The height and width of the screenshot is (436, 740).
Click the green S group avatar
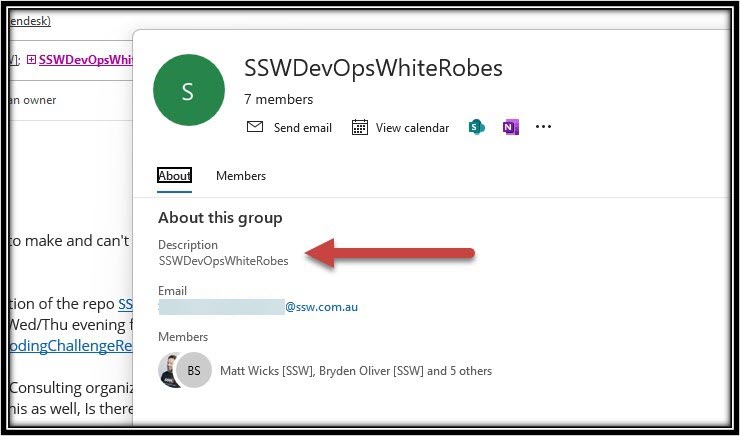click(188, 91)
